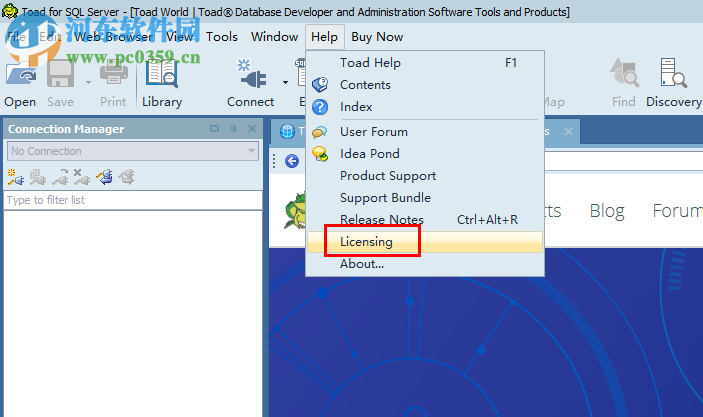The image size is (703, 417).
Task: Select Index in the Help menu
Action: click(x=425, y=107)
